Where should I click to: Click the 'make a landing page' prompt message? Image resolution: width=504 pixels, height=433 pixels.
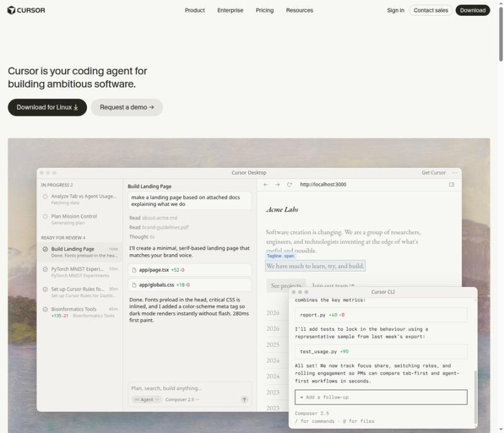pyautogui.click(x=190, y=201)
